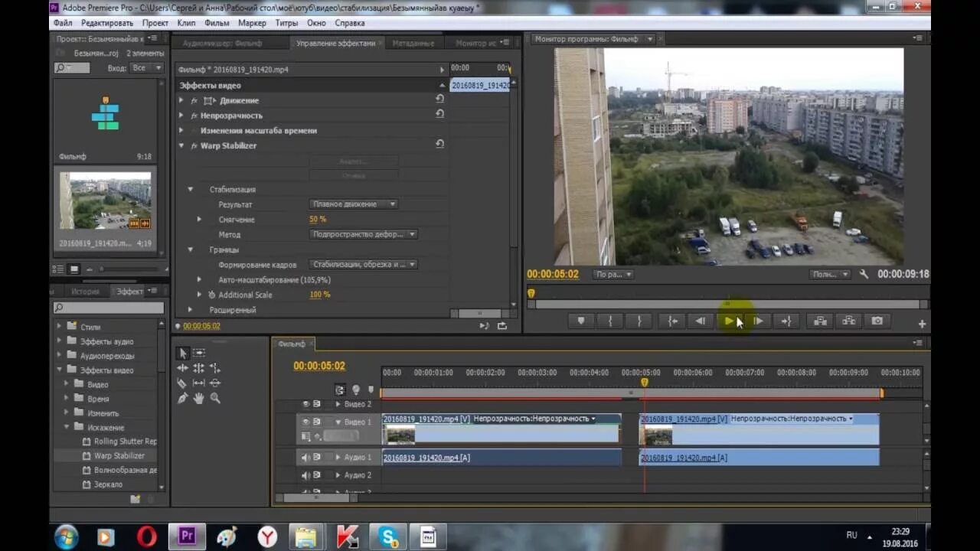Screen dimensions: 980x551
Task: Go to In point
Action: coord(672,321)
